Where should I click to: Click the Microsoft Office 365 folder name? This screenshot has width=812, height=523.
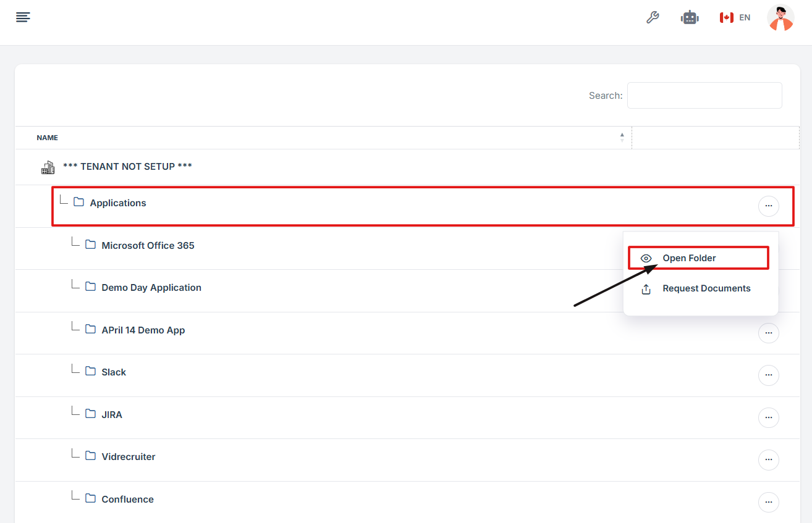pyautogui.click(x=148, y=245)
